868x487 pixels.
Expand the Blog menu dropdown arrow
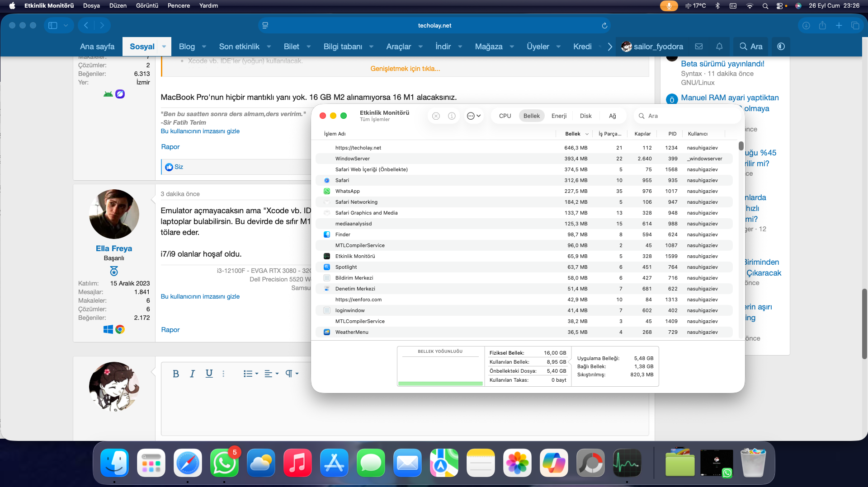(x=204, y=47)
